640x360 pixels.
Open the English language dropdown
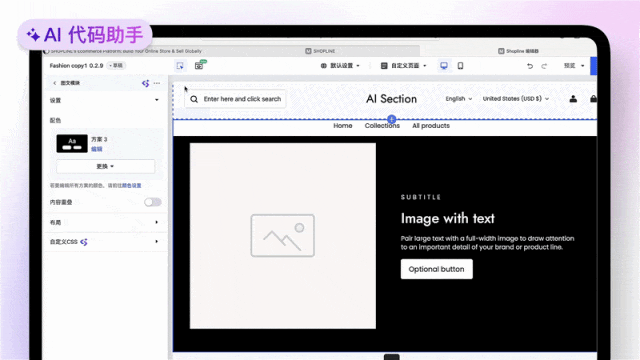(459, 99)
